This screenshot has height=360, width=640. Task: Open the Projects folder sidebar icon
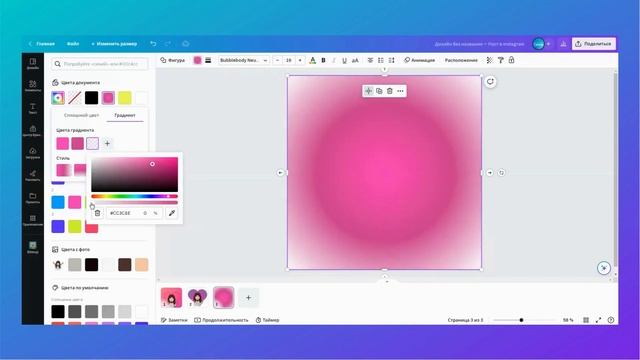click(33, 198)
